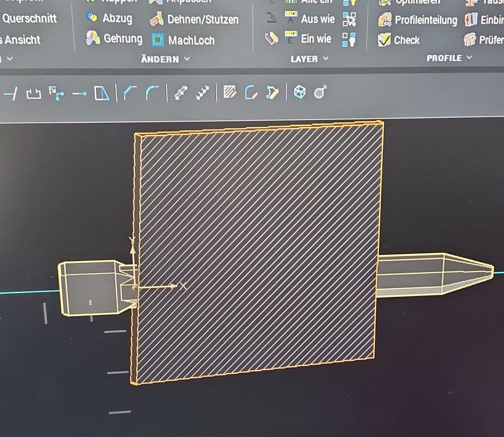Click the MachLoch tool icon
The width and height of the screenshot is (504, 437).
tap(159, 40)
